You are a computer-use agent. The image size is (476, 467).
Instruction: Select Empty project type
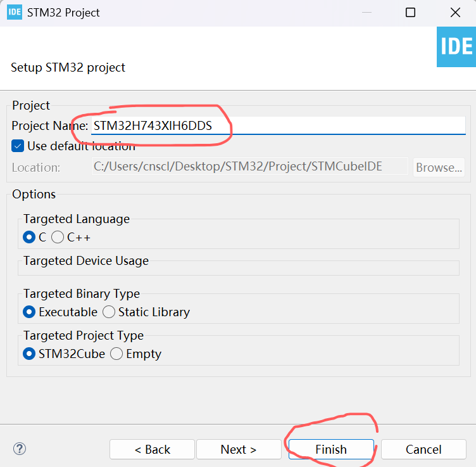pos(116,354)
